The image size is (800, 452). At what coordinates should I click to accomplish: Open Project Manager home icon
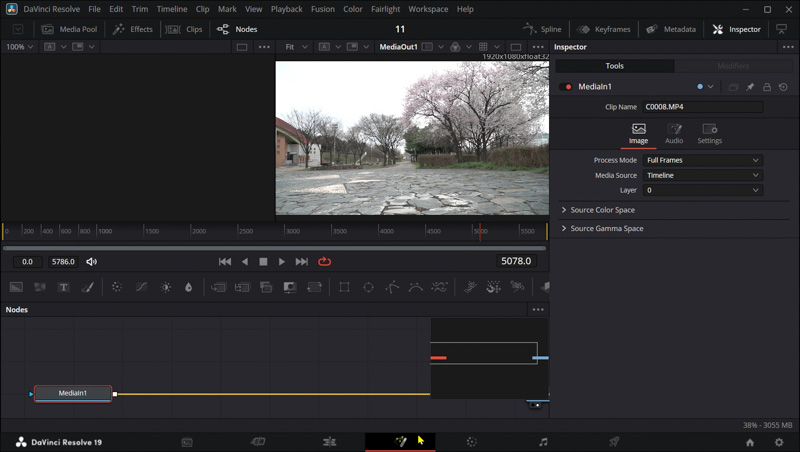[749, 442]
